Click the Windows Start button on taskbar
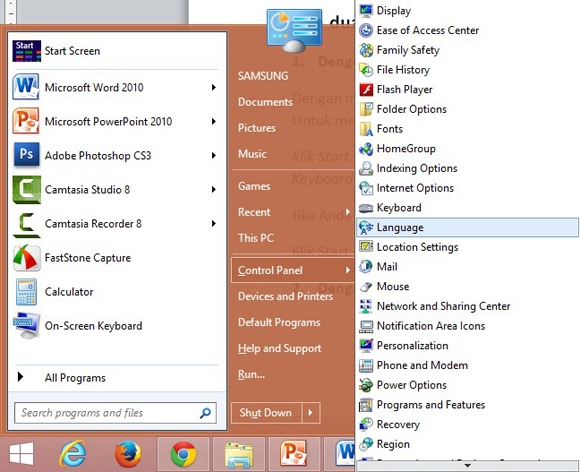Image resolution: width=580 pixels, height=472 pixels. click(x=21, y=454)
